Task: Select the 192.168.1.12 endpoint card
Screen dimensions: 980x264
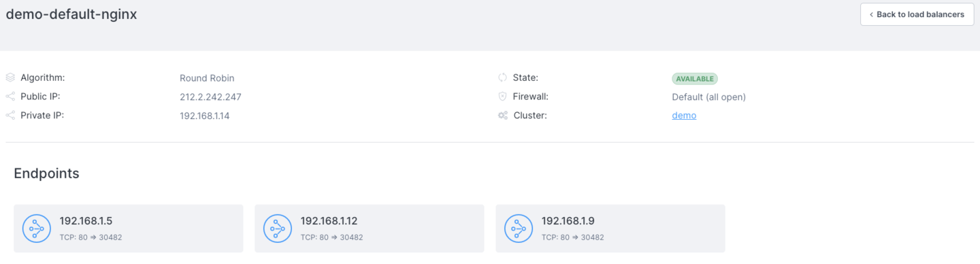Action: [370, 229]
